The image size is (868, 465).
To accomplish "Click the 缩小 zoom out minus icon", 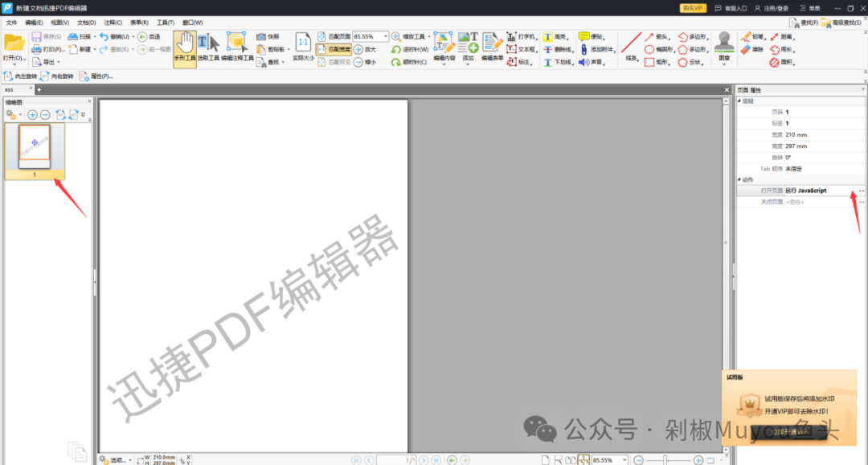I will pos(358,62).
